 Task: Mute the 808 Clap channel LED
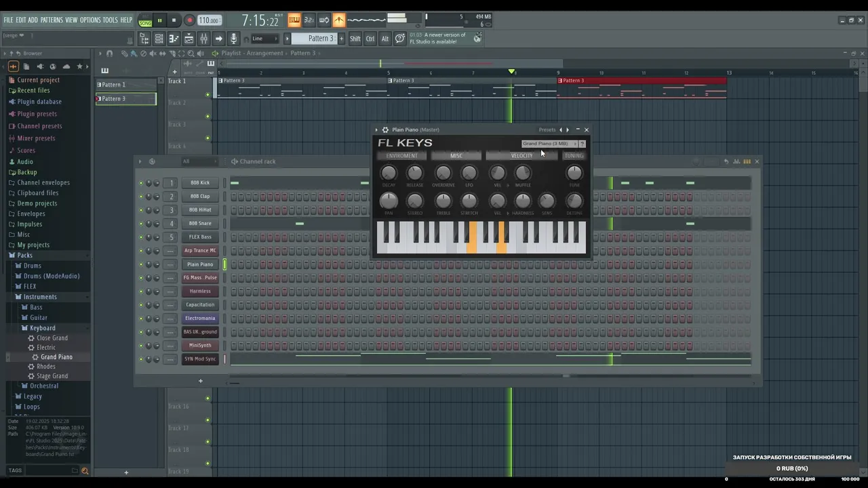point(141,197)
